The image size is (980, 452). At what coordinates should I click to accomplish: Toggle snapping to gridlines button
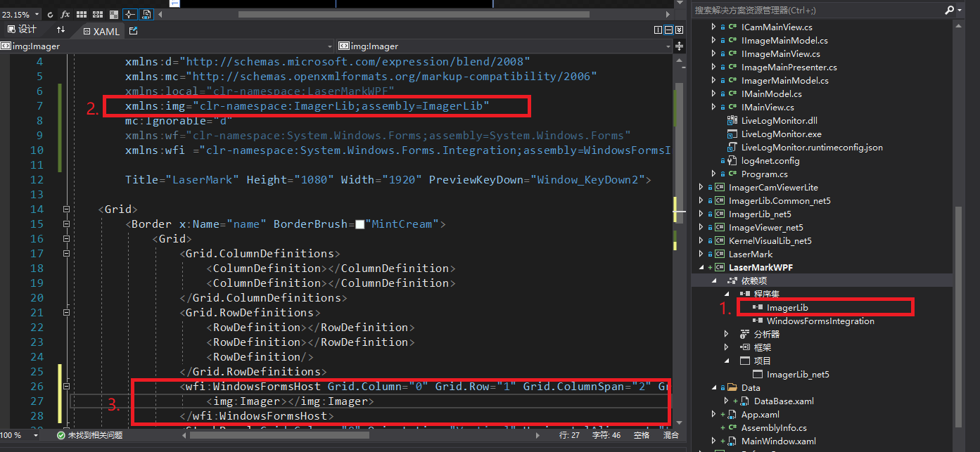tap(97, 14)
